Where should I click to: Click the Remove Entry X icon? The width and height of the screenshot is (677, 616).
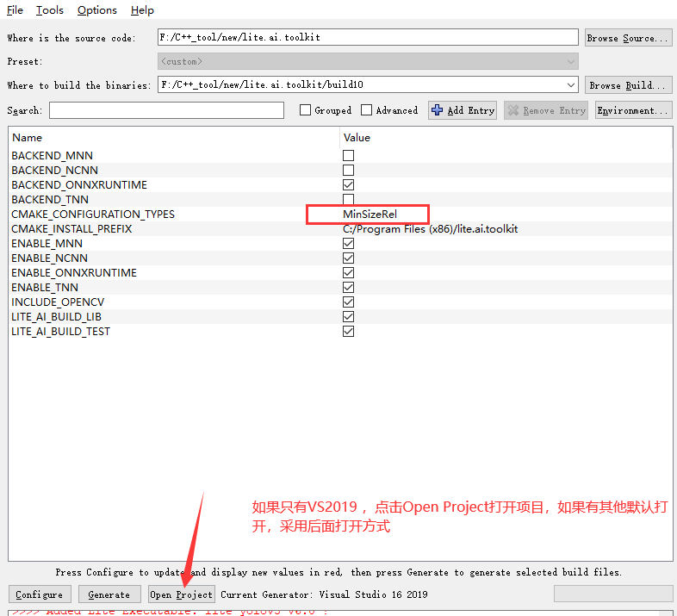click(x=513, y=110)
